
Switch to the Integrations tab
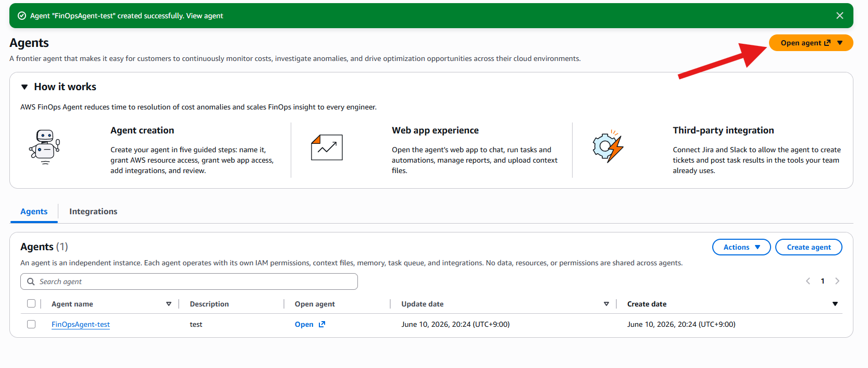click(x=93, y=211)
